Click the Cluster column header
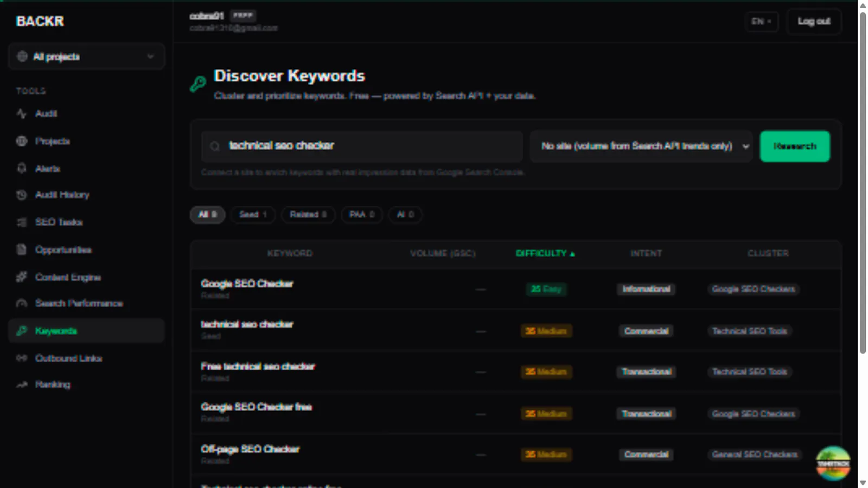 [x=768, y=253]
